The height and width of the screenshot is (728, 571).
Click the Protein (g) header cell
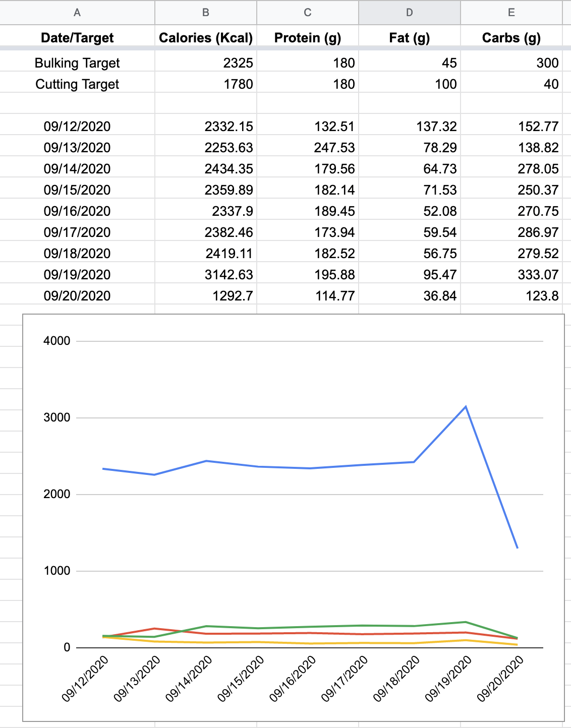[308, 38]
